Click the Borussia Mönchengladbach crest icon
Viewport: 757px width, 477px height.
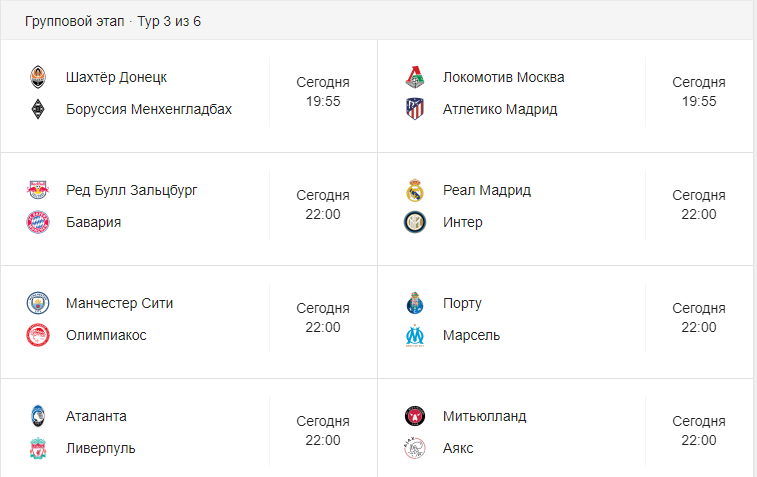38,109
